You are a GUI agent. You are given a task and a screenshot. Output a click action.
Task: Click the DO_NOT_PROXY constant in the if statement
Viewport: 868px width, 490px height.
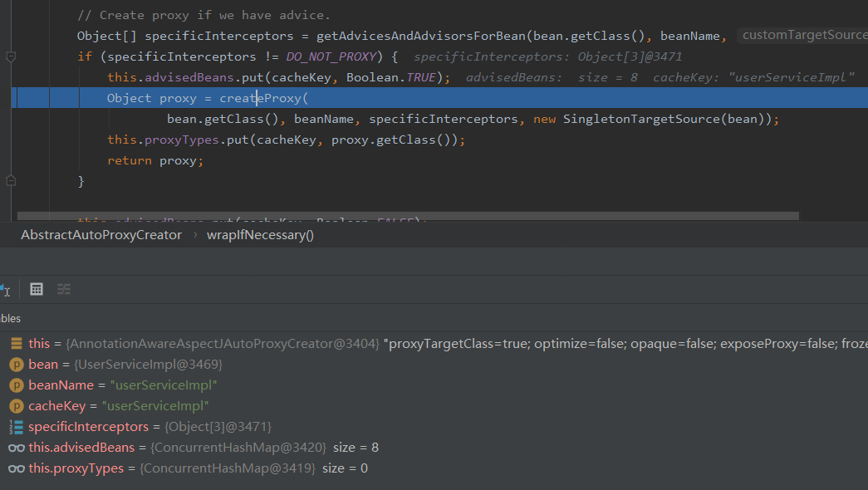click(331, 56)
